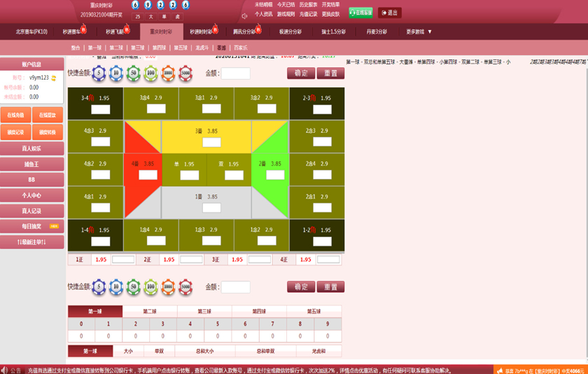Screen dimensions: 588x374
Task: Toggle the sound speaker icon in header
Action: point(244,15)
